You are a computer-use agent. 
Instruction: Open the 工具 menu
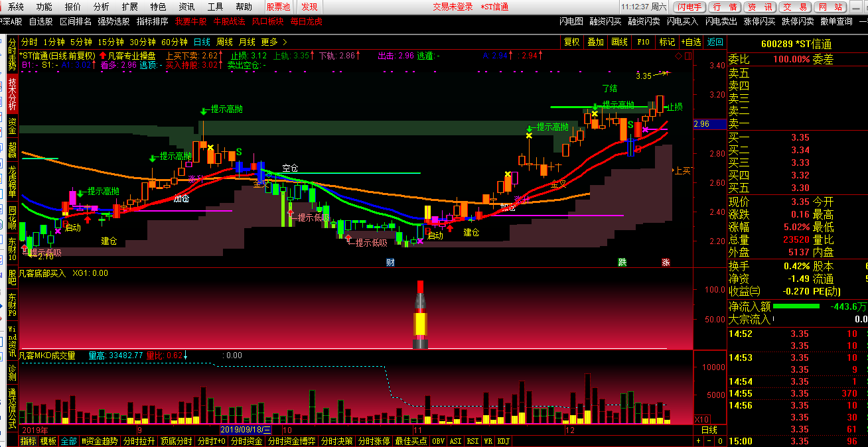click(x=215, y=7)
